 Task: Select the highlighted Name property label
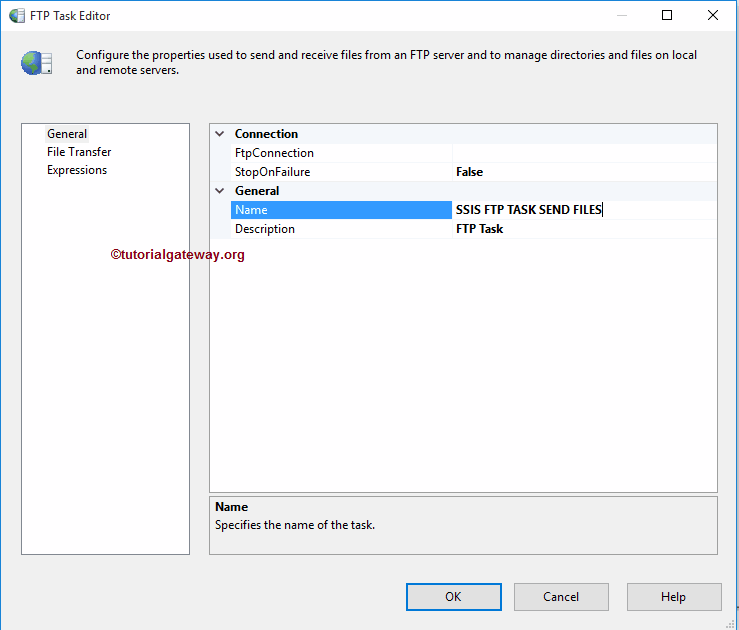pos(341,210)
